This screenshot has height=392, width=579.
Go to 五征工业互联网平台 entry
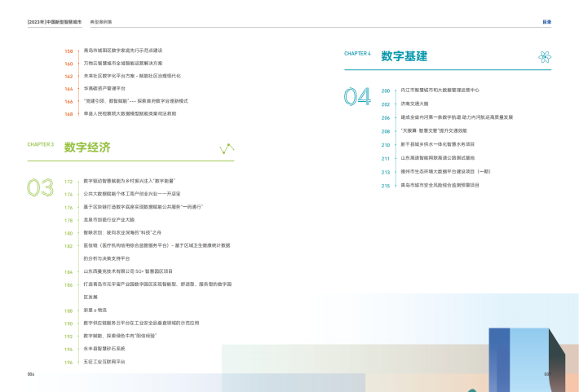pos(104,361)
